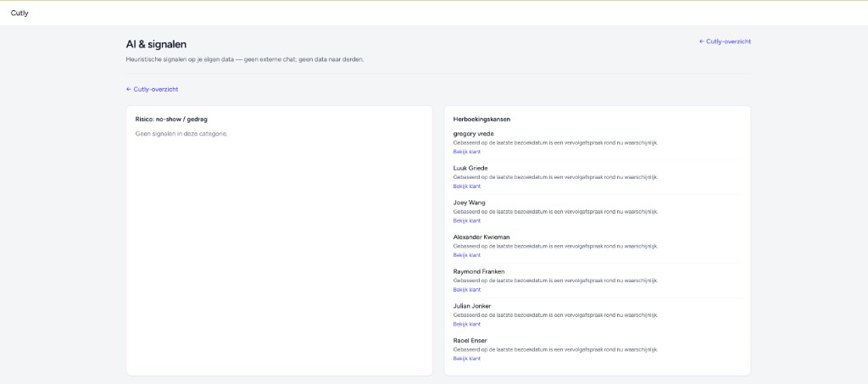This screenshot has width=868, height=384.
Task: Open Bekijk klant for Luuk Griede
Action: tap(467, 186)
